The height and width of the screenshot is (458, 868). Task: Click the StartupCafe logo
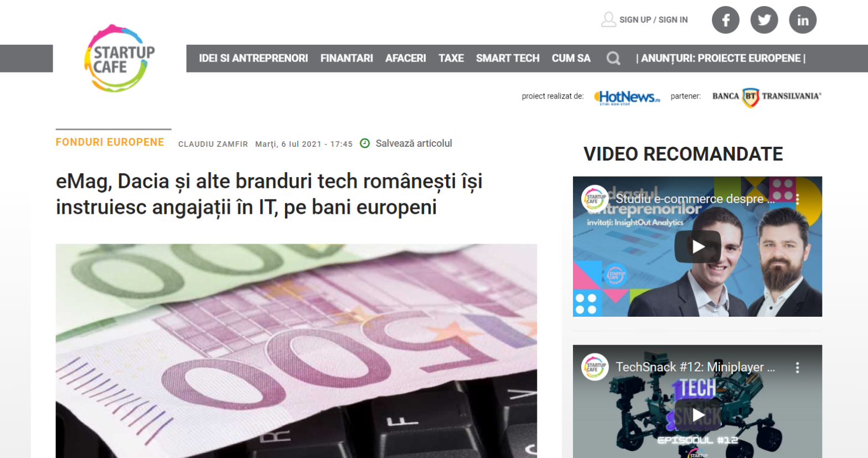pos(120,58)
